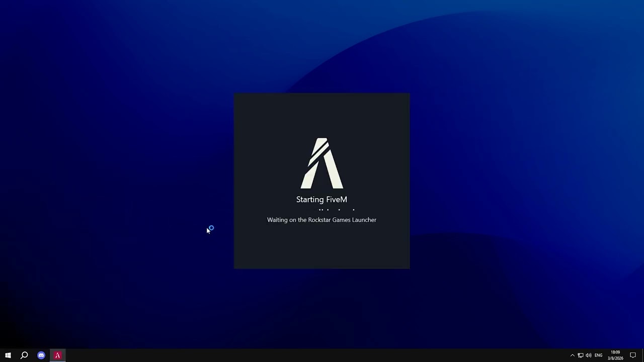Click the Show Desktop strip at the taskbar edge
The width and height of the screenshot is (644, 362).
click(x=642, y=355)
